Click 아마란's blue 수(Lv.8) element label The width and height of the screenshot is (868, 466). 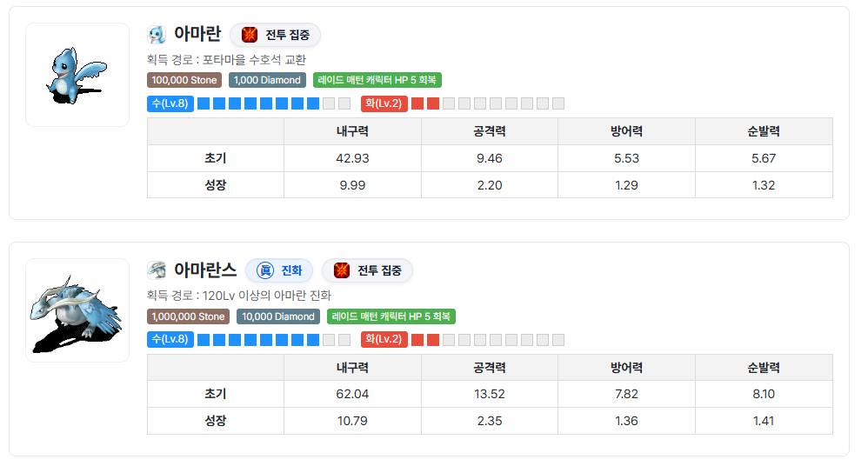(x=170, y=103)
